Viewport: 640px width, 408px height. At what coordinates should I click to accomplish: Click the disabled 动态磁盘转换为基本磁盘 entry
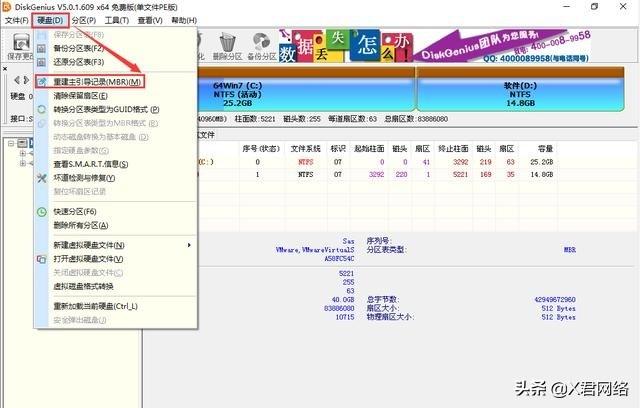(100, 137)
